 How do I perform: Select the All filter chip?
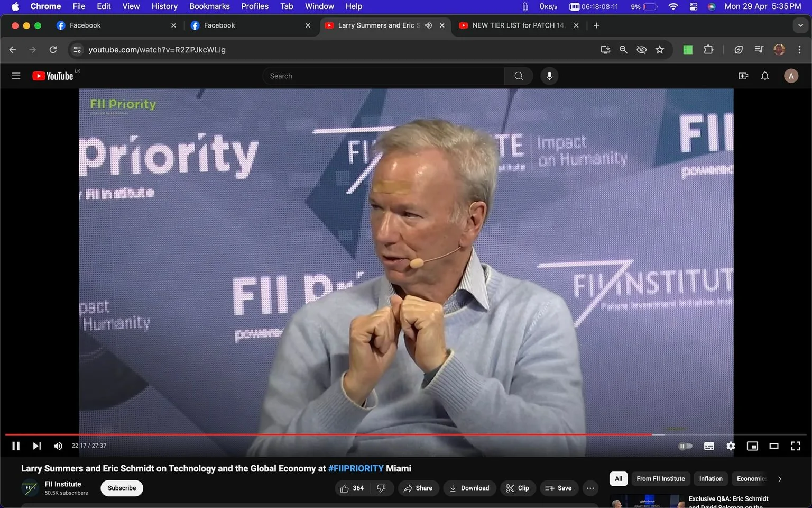[619, 478]
